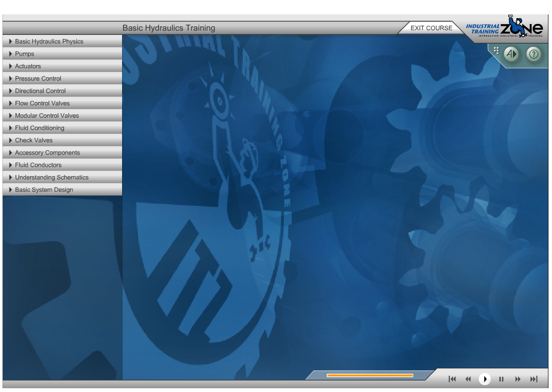
Task: Select Pressure Control in the course menu
Action: pyautogui.click(x=62, y=78)
